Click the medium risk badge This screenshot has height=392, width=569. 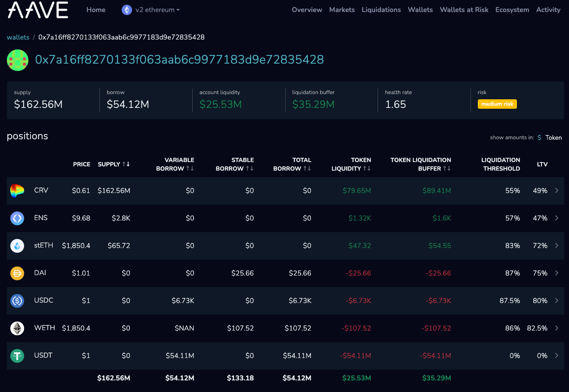tap(497, 104)
